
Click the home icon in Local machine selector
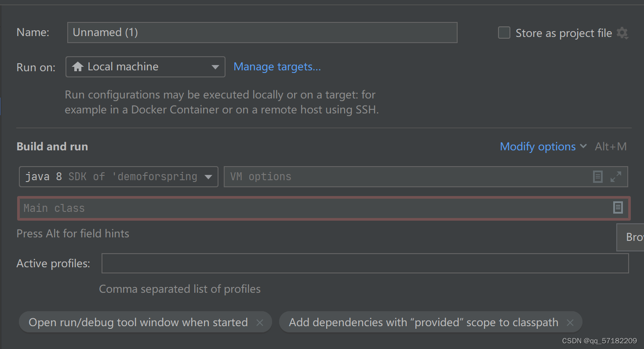tap(78, 66)
